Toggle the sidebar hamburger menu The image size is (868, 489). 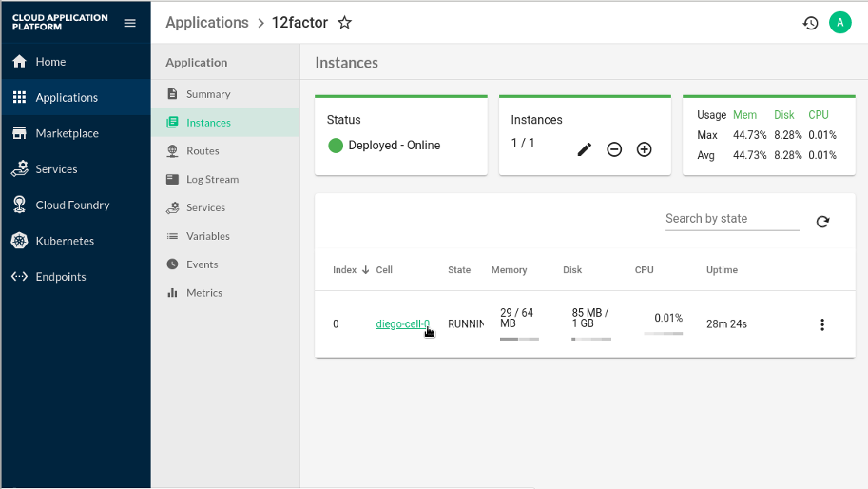[130, 23]
